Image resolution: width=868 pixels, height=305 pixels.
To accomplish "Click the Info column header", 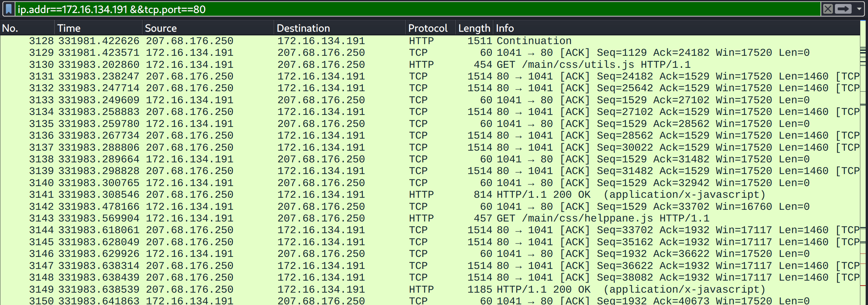I will point(676,28).
